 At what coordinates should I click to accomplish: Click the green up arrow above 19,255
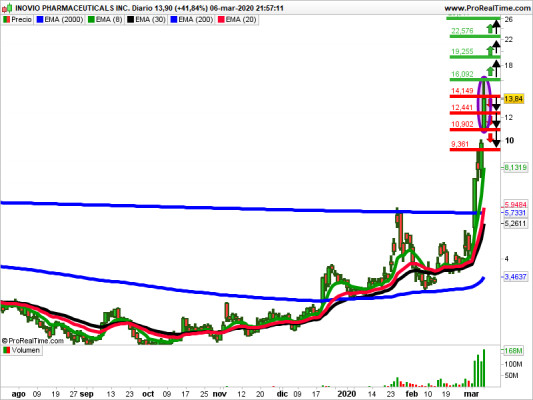pos(490,51)
